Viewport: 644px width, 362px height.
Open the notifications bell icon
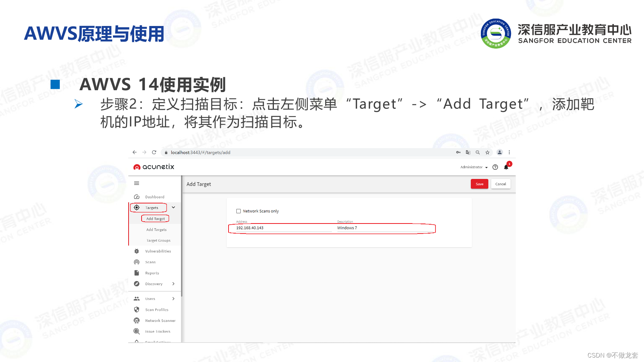tap(506, 167)
